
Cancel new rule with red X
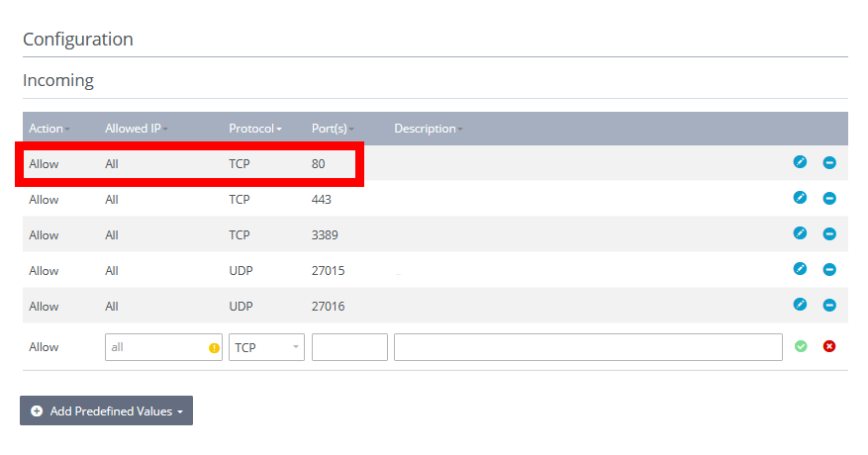pyautogui.click(x=829, y=346)
